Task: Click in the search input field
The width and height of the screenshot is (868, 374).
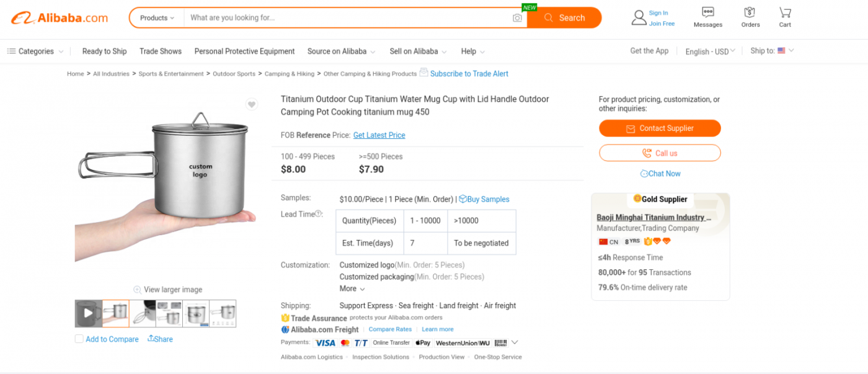Action: [x=347, y=18]
